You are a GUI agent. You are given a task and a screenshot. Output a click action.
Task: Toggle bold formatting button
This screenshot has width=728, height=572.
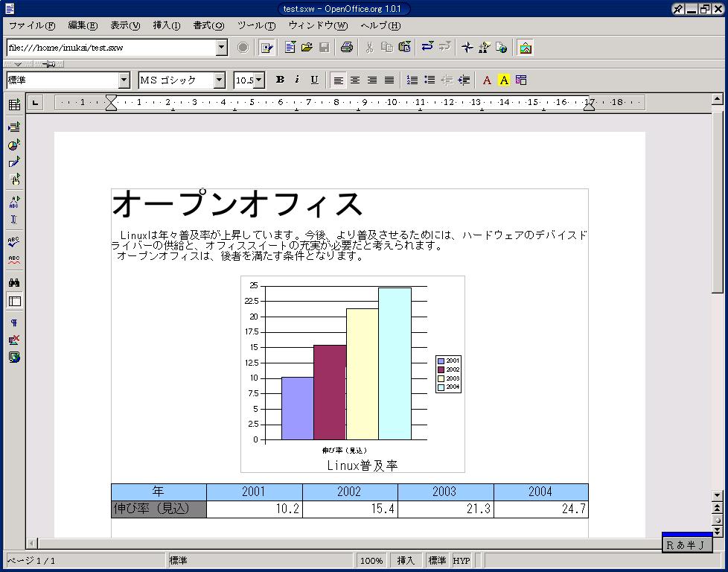point(280,80)
